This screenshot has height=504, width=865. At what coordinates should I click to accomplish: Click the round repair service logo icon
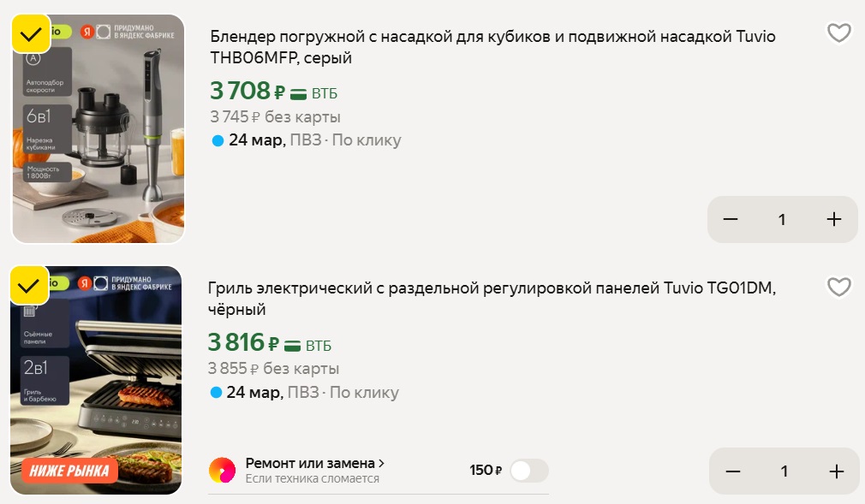223,470
